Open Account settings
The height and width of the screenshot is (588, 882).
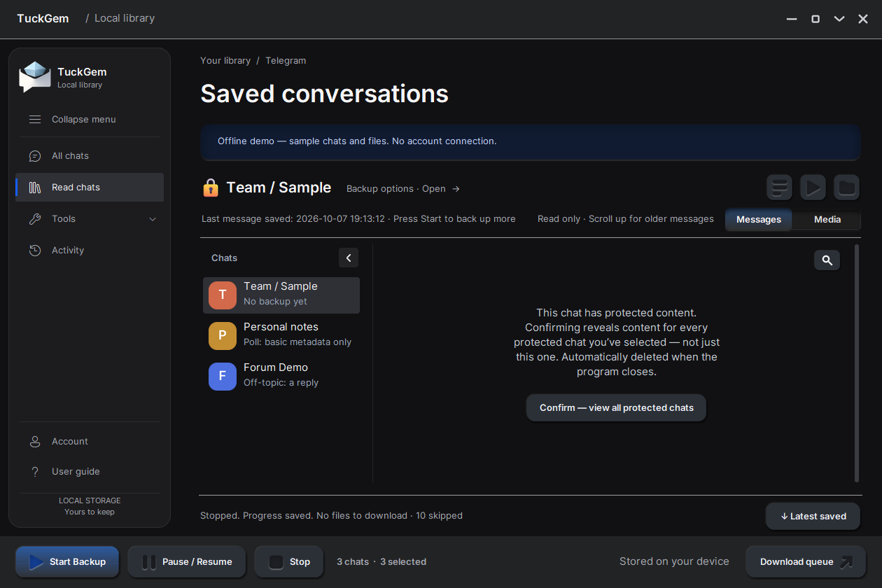[x=90, y=442]
